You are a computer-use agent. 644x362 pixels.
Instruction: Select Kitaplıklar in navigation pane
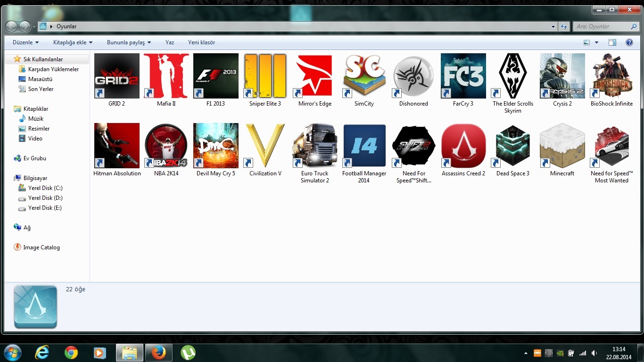(36, 109)
